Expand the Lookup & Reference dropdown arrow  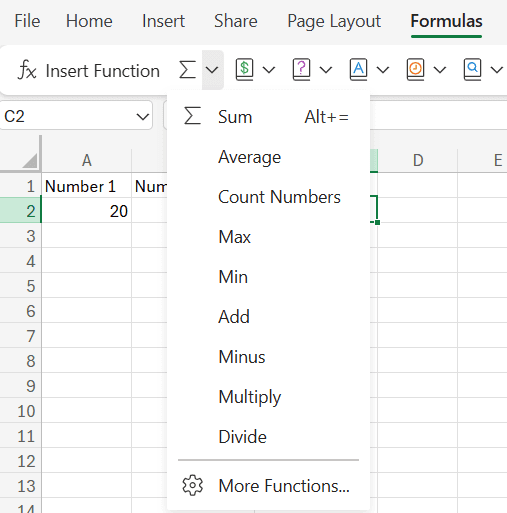click(497, 70)
